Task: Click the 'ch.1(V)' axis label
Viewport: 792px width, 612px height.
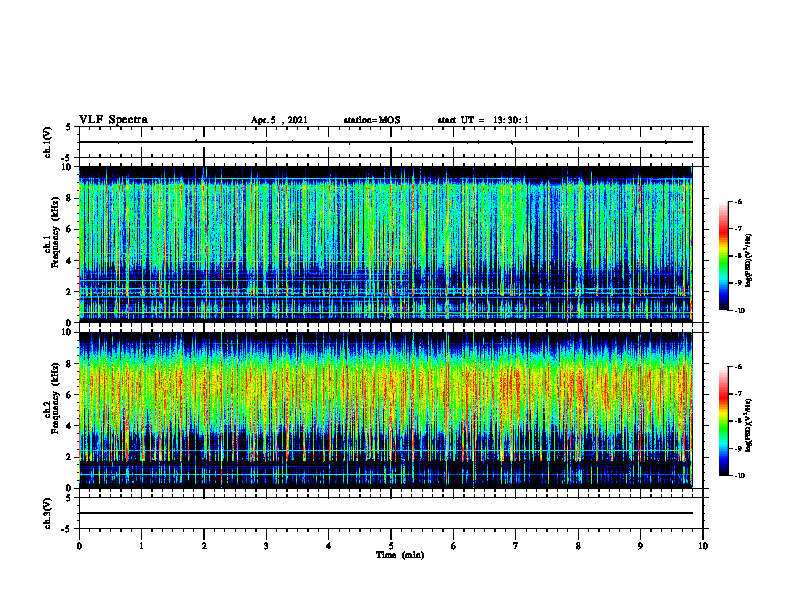Action: coord(47,142)
